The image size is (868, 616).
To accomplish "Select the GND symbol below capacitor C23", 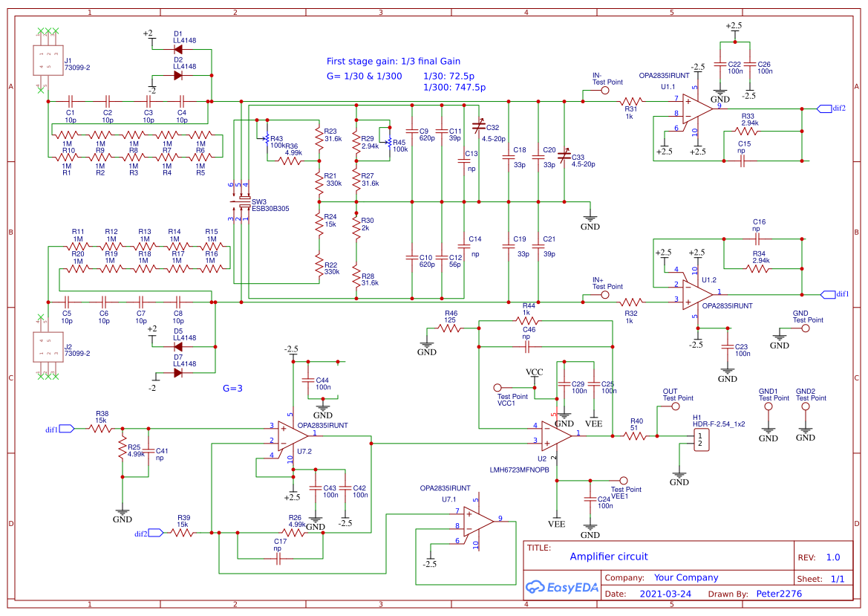I will click(x=727, y=372).
